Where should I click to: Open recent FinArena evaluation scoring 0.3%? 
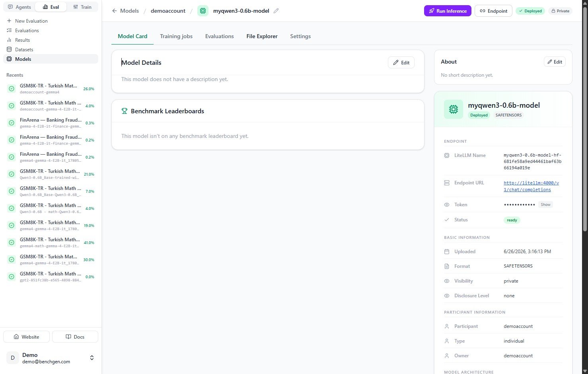click(x=51, y=123)
